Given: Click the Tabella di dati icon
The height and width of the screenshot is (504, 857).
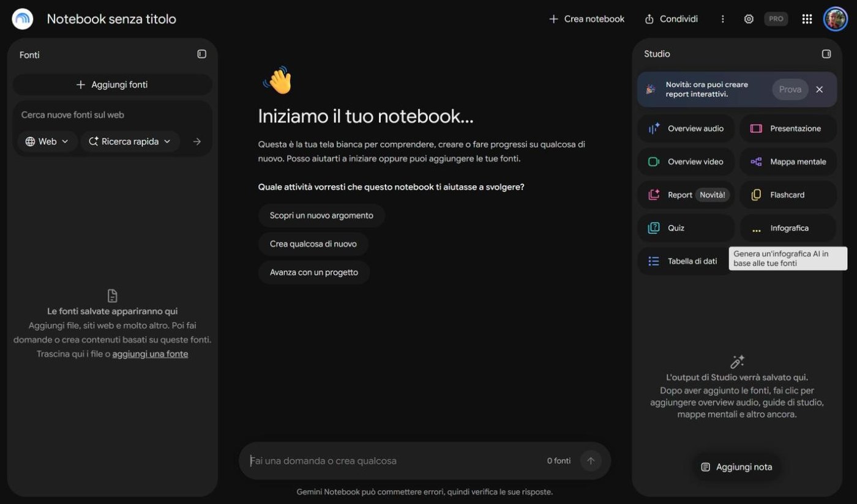Looking at the screenshot, I should coord(654,261).
